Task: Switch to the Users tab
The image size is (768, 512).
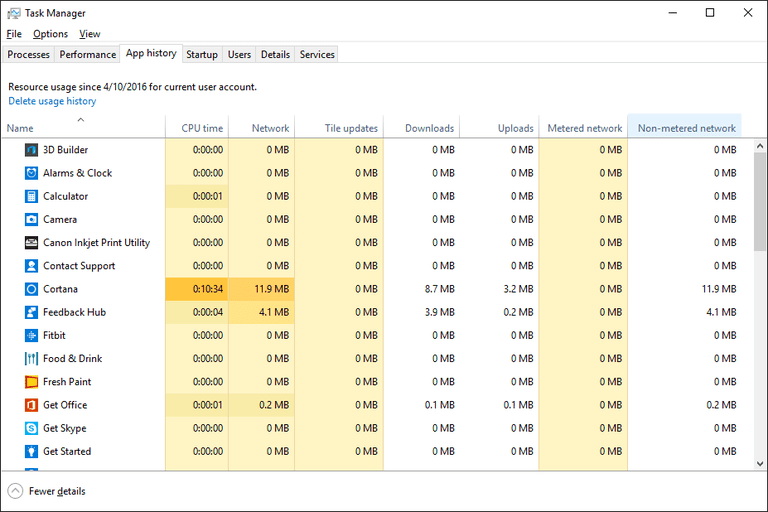Action: pyautogui.click(x=239, y=54)
